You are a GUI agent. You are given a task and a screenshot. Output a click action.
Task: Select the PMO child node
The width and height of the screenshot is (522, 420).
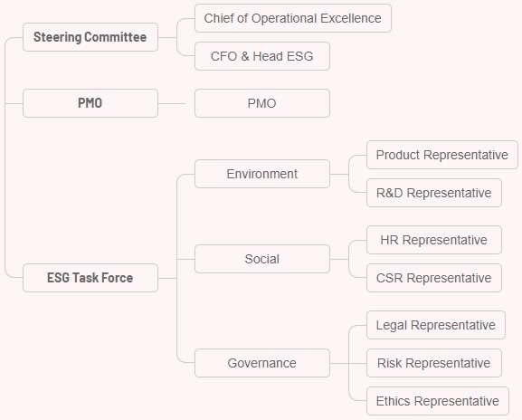coord(262,103)
